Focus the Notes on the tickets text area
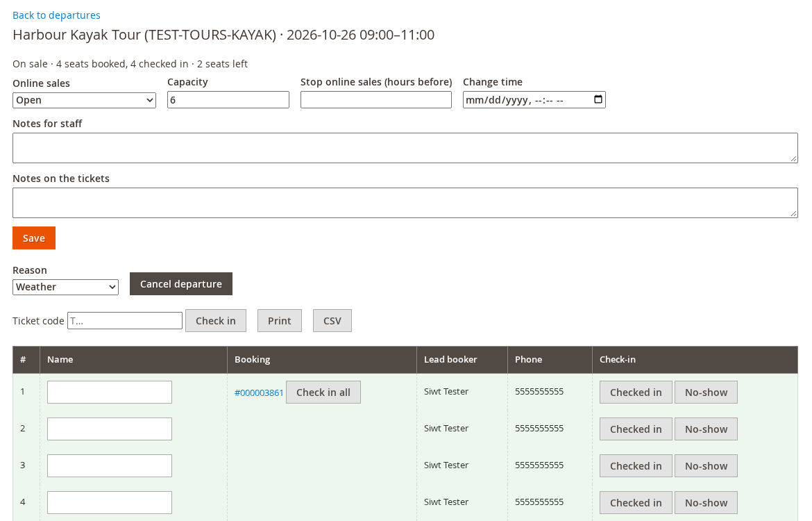This screenshot has height=521, width=812. point(405,203)
